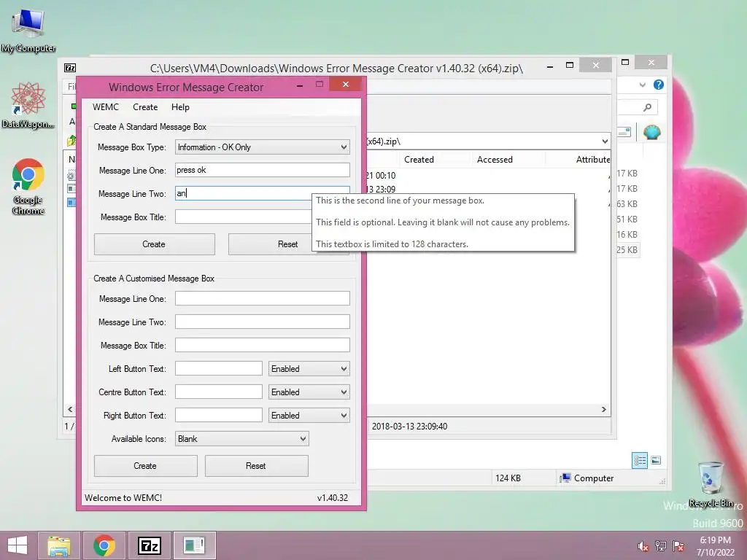Select Google Chrome desktop shortcut

tap(28, 186)
